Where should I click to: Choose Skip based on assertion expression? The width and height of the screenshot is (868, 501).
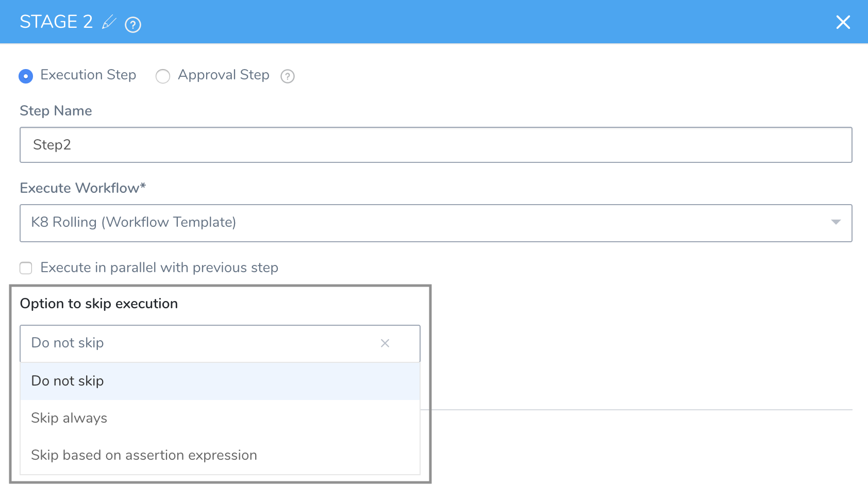click(x=220, y=455)
